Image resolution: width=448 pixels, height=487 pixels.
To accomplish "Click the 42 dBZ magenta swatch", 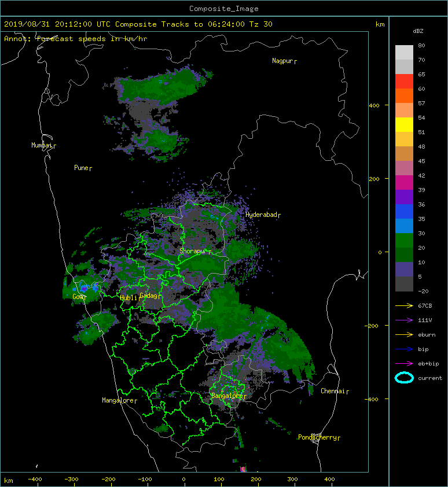I will tap(404, 183).
